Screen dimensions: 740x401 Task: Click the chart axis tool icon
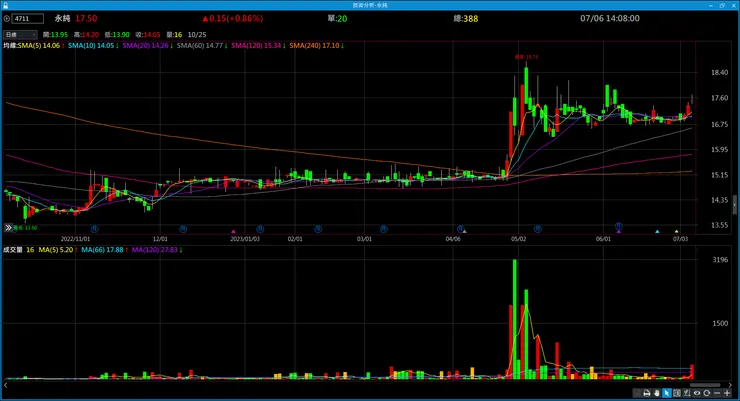point(687,393)
